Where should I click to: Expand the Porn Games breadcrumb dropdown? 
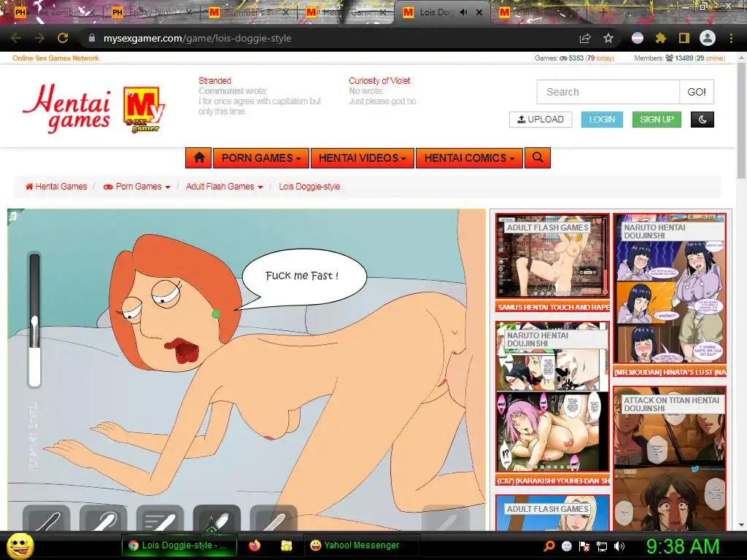click(x=168, y=187)
